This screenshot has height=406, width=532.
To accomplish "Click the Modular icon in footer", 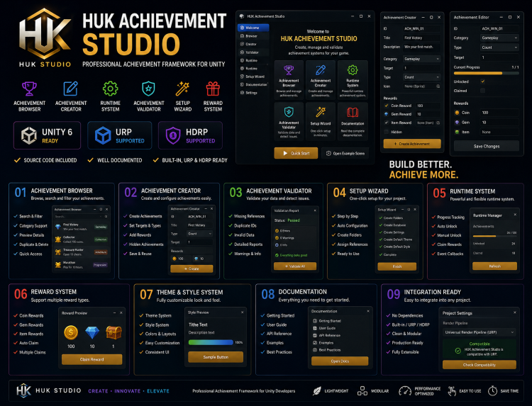I will pos(362,390).
